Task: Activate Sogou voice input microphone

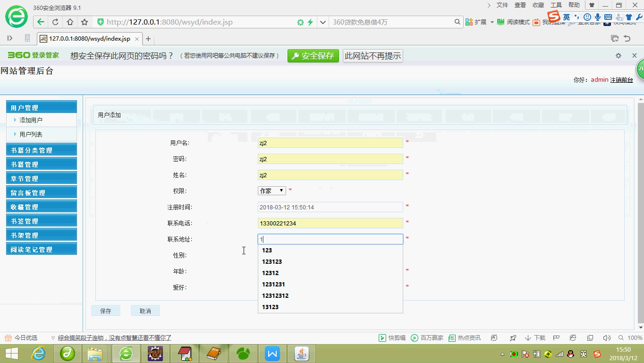Action: (597, 17)
